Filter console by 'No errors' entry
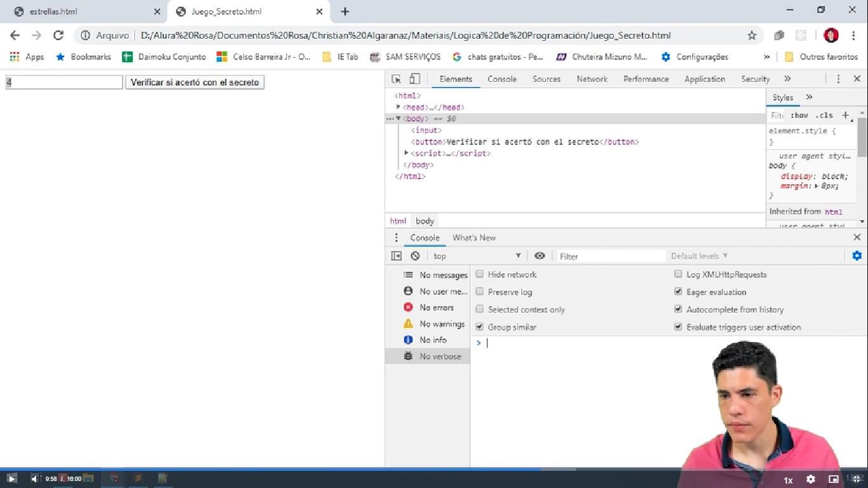The height and width of the screenshot is (488, 868). coord(428,308)
